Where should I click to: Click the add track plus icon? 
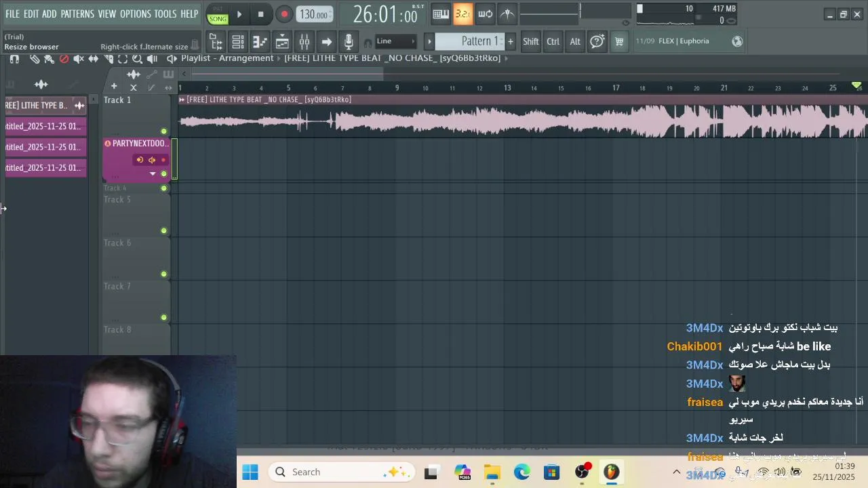click(x=114, y=86)
